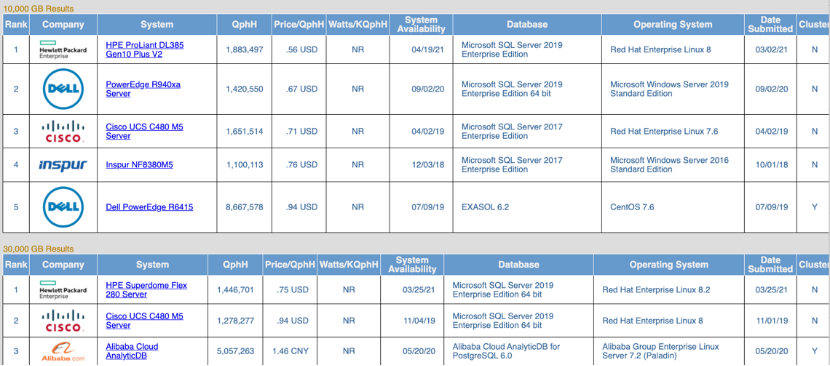Select the availability date 12/03/18
830x366 pixels.
pyautogui.click(x=428, y=165)
